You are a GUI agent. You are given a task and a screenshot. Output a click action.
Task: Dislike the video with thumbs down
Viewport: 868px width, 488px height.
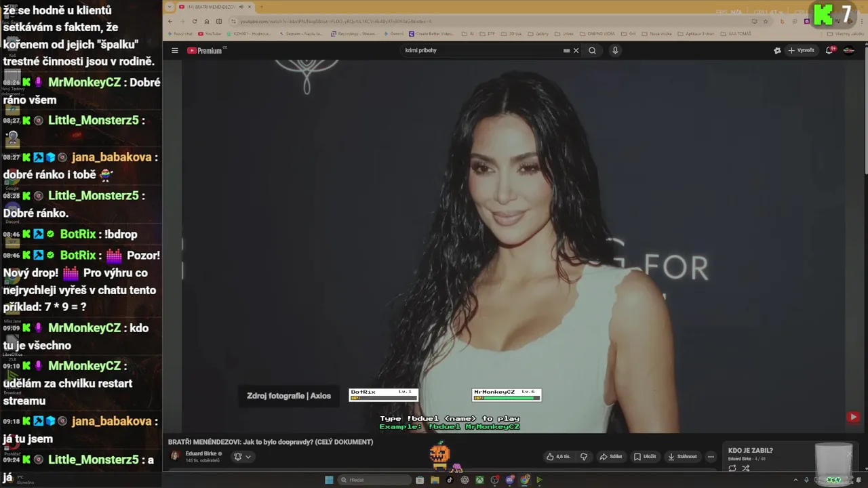(584, 457)
